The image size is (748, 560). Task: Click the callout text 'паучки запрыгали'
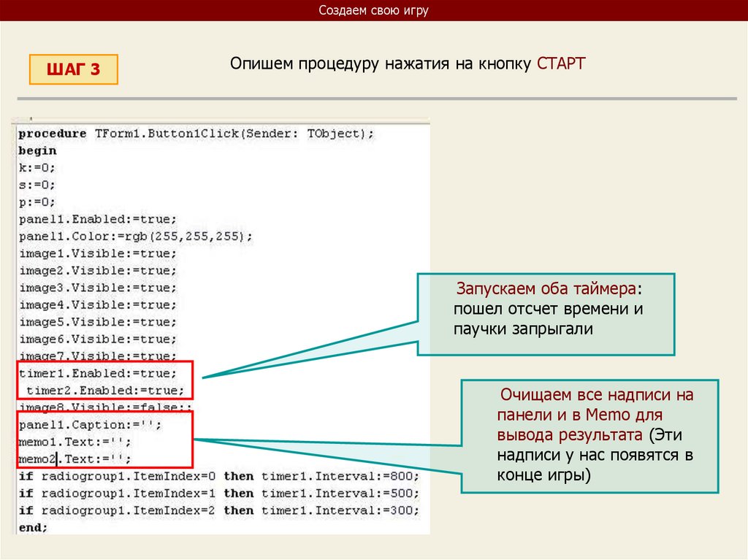coord(523,329)
